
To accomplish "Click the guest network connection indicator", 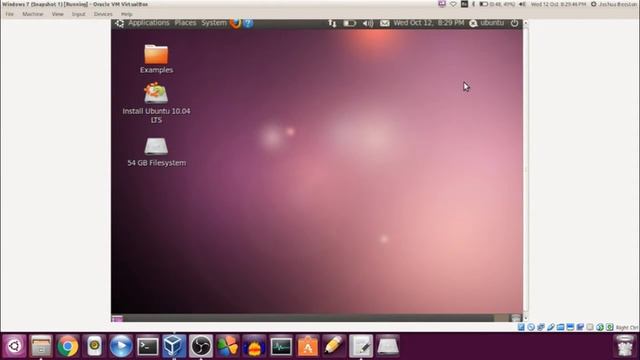I will click(x=332, y=23).
